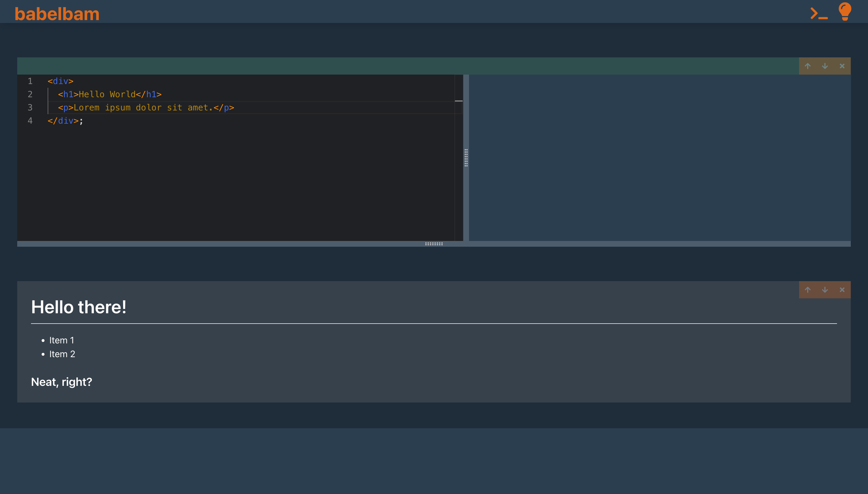Remove the Hello there! text cell
Image resolution: width=868 pixels, height=494 pixels.
(x=842, y=290)
